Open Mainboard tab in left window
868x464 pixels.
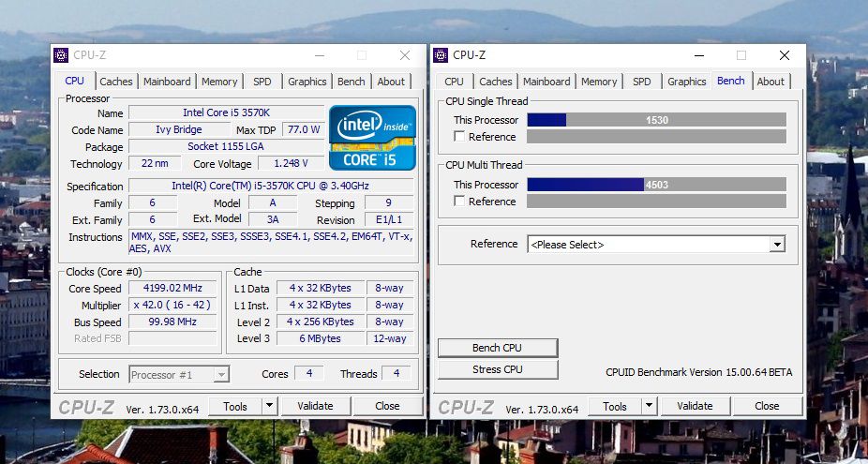[167, 82]
